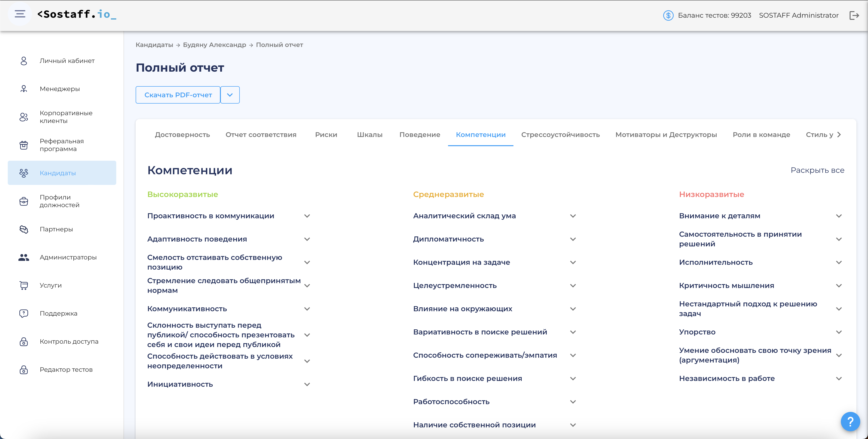Click the Кандидаты group icon
868x439 pixels.
[23, 173]
